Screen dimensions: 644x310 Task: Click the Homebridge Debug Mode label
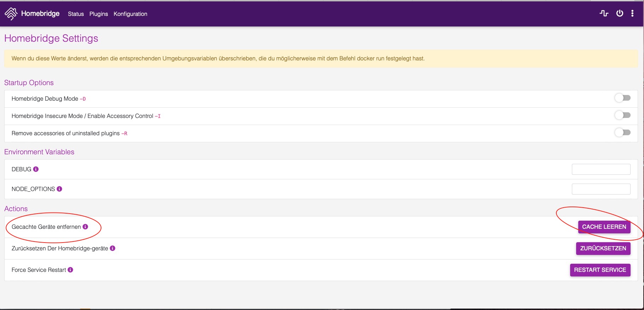pyautogui.click(x=45, y=99)
